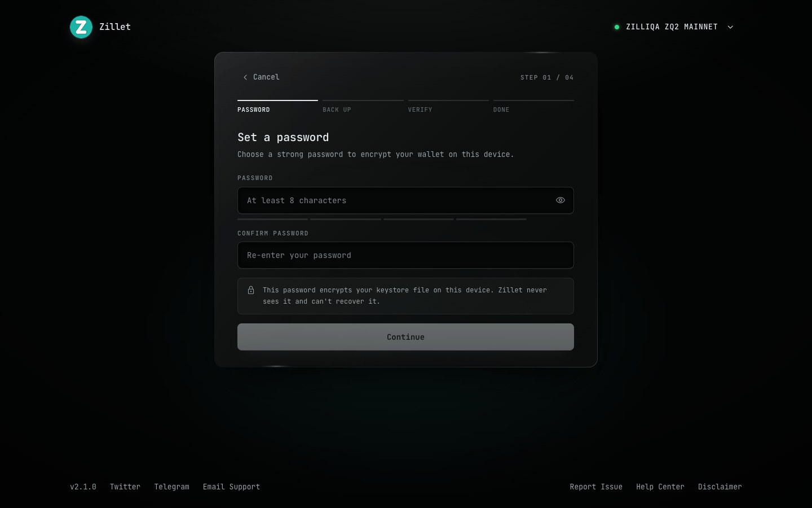Viewport: 812px width, 508px height.
Task: Focus the 'Re-enter your password' field
Action: coord(405,255)
